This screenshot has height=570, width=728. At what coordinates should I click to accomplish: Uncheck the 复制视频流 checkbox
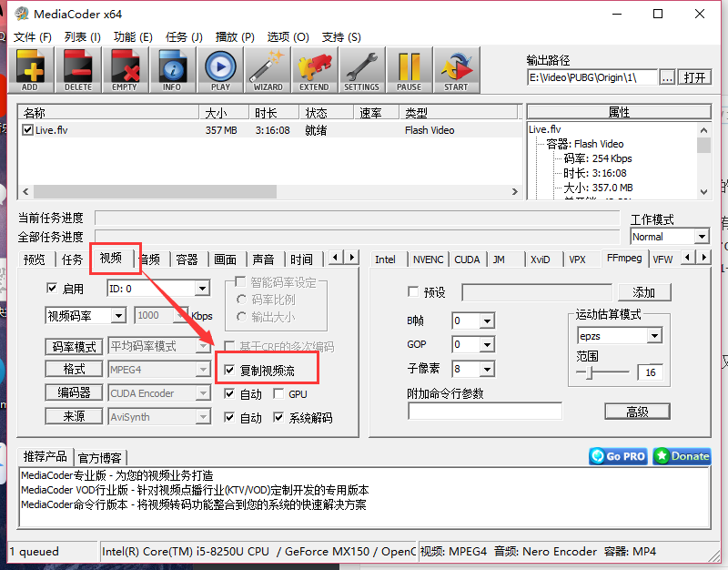229,371
